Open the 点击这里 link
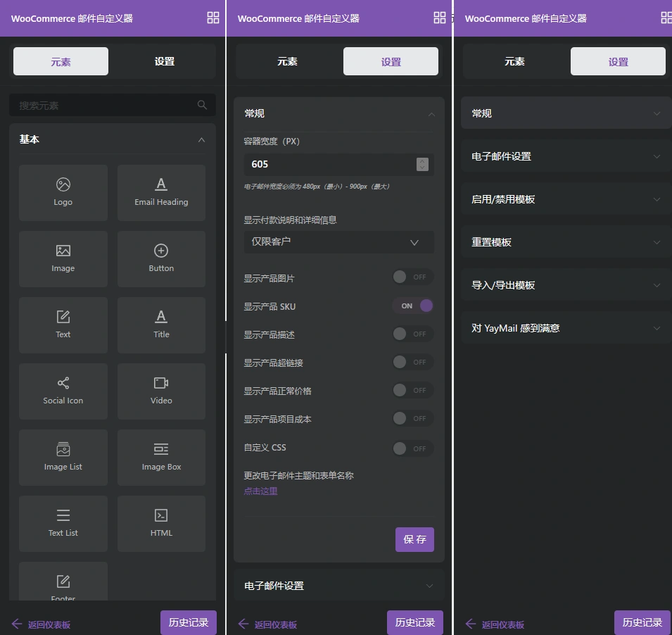This screenshot has width=672, height=635. [x=261, y=491]
